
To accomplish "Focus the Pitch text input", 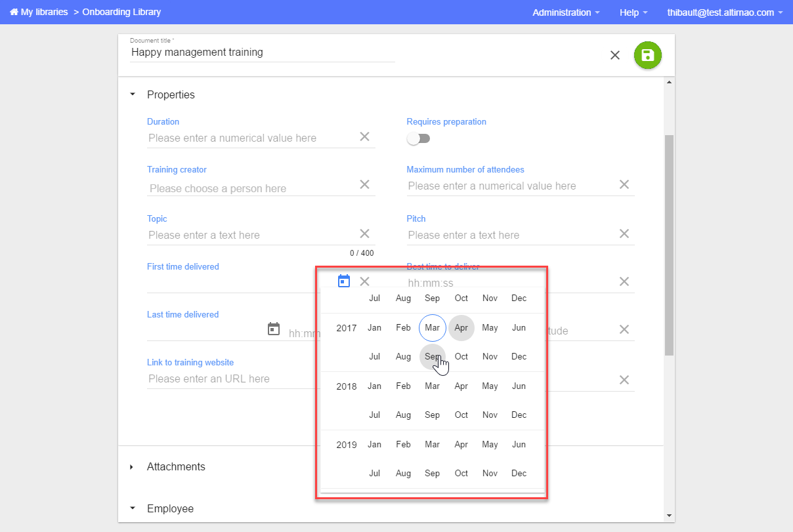I will [x=511, y=235].
